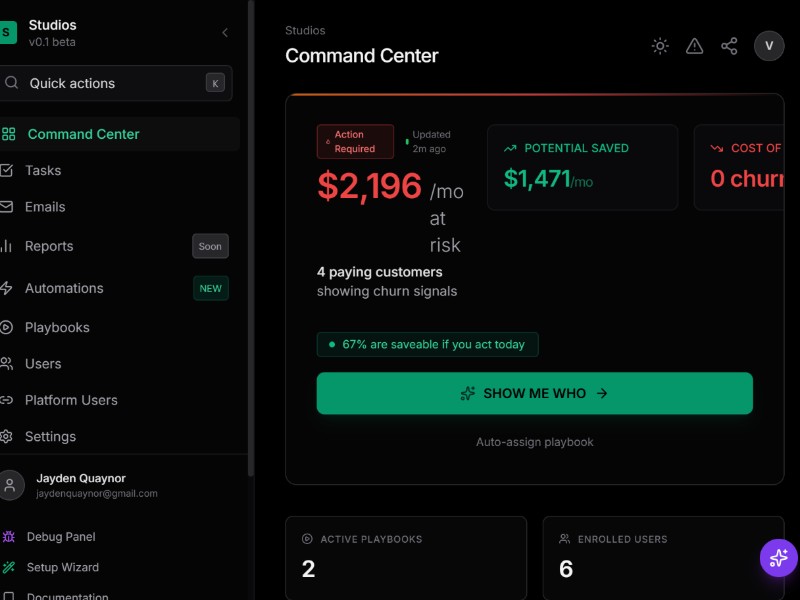Open Automations from the sidebar
This screenshot has height=600, width=800.
pyautogui.click(x=64, y=288)
